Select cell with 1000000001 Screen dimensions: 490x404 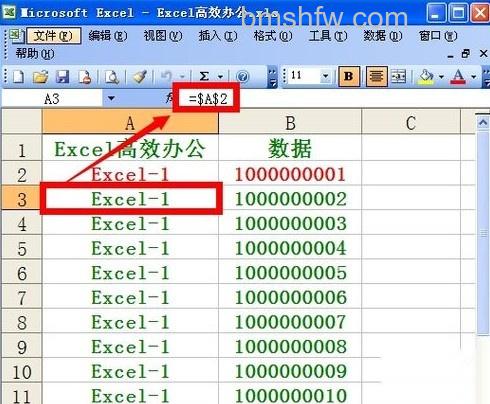click(290, 174)
